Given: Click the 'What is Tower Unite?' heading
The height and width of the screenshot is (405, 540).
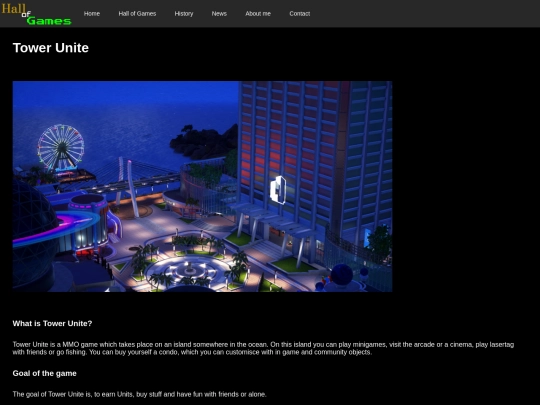Looking at the screenshot, I should click(x=52, y=323).
